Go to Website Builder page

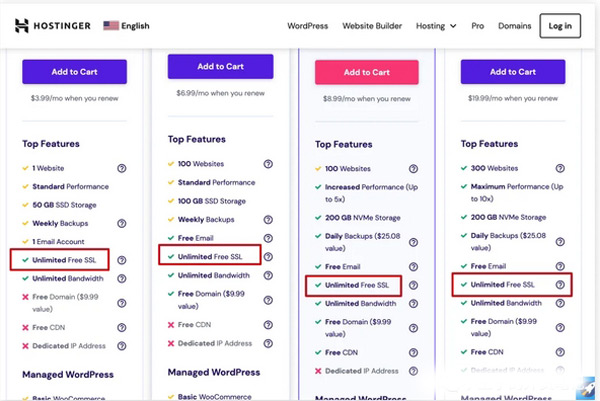click(x=372, y=25)
